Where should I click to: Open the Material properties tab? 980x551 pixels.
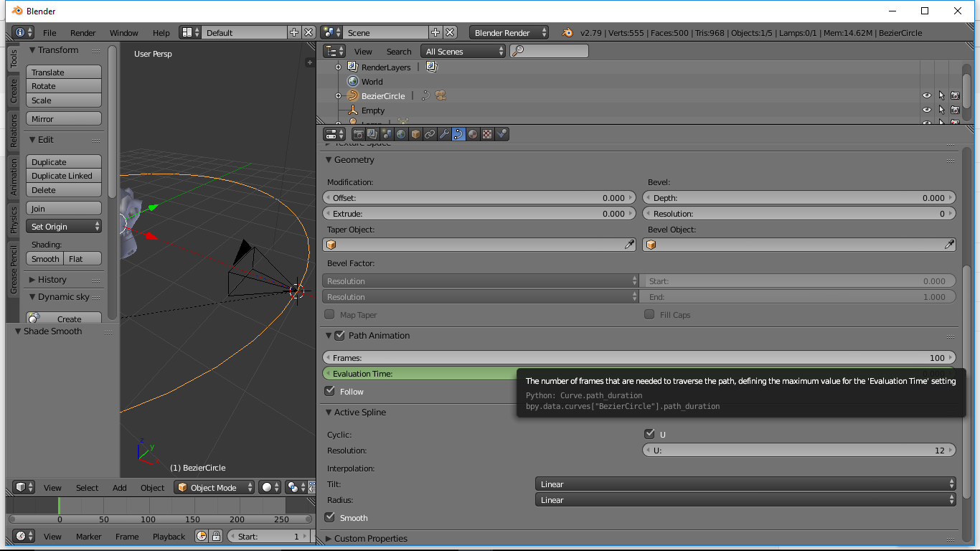[x=473, y=133]
